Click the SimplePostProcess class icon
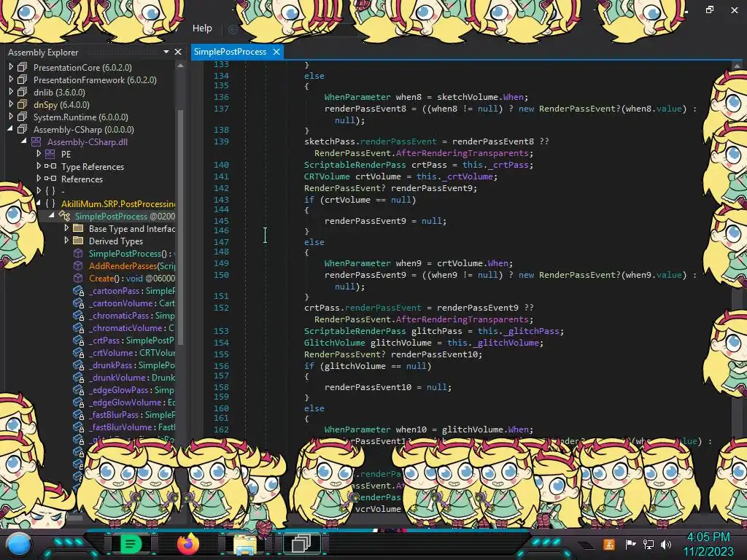Image resolution: width=747 pixels, height=560 pixels. pyautogui.click(x=64, y=216)
